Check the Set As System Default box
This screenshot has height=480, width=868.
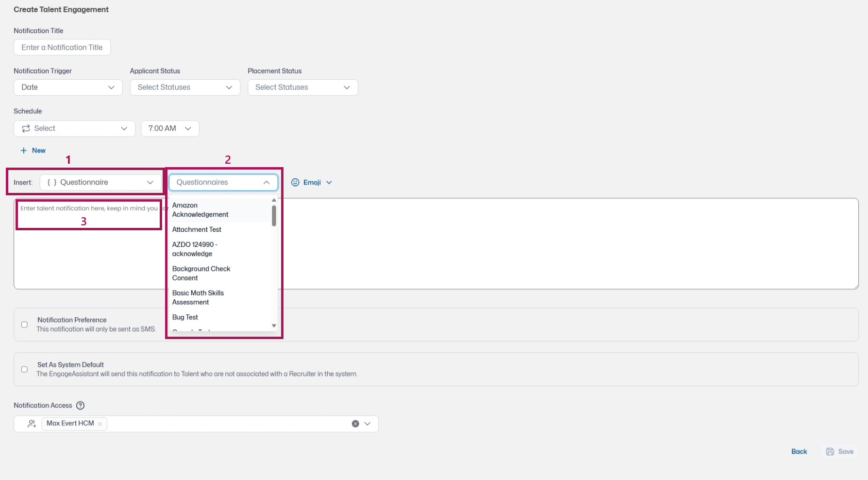(24, 369)
